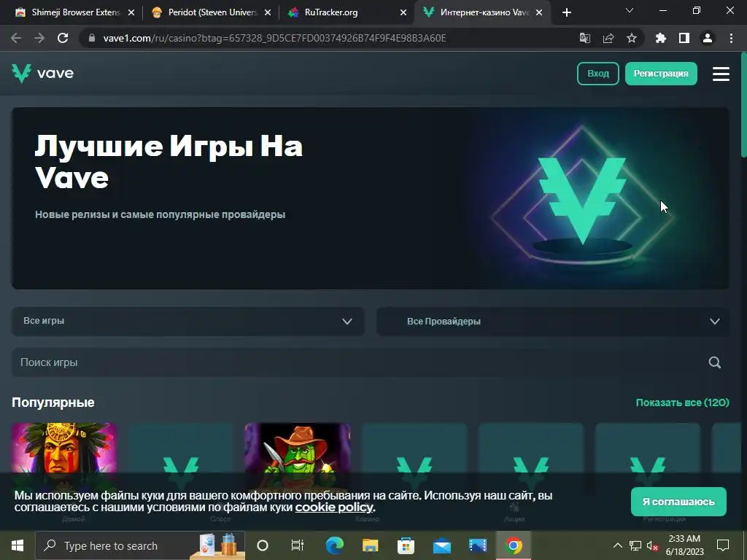Open the Chrome three-dot menu
747x560 pixels.
tap(731, 38)
